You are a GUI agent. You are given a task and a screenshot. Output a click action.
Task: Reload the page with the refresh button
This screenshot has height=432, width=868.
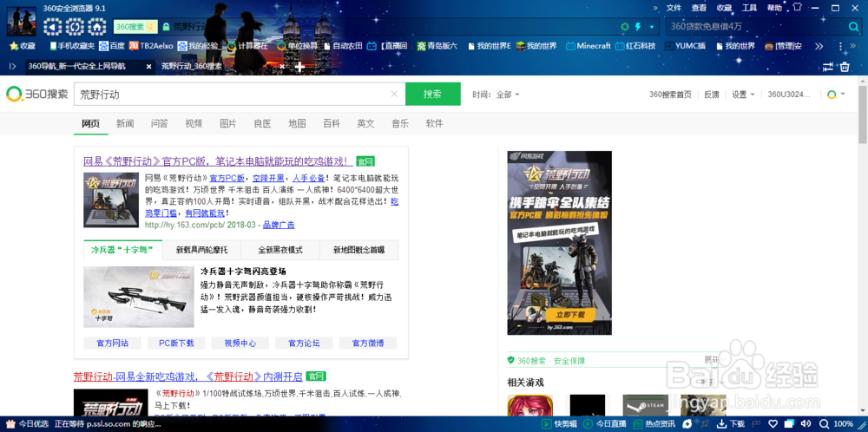pyautogui.click(x=74, y=27)
